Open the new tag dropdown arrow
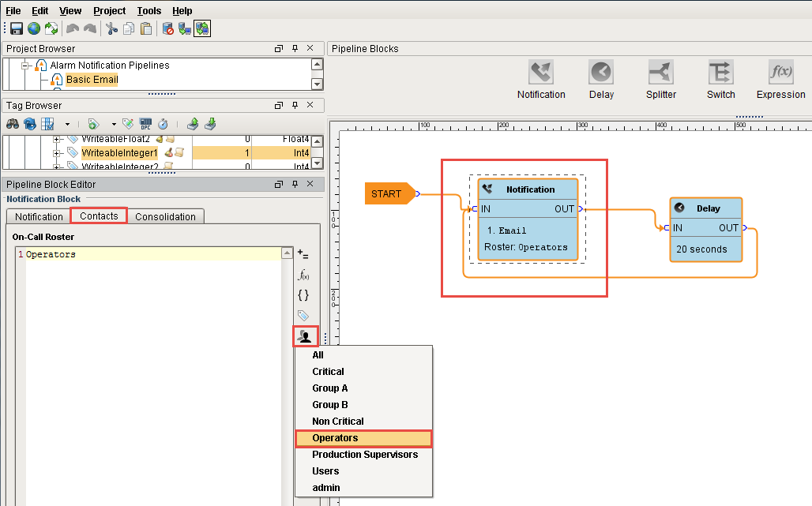 pyautogui.click(x=113, y=124)
